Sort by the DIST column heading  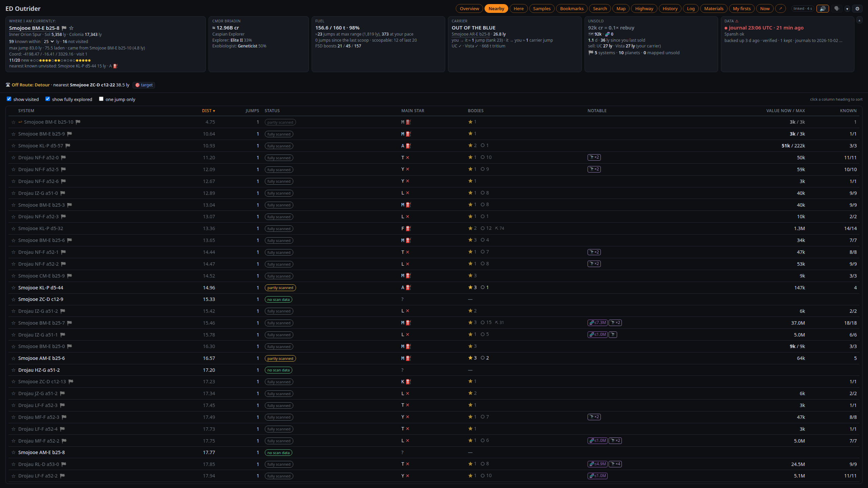[208, 111]
